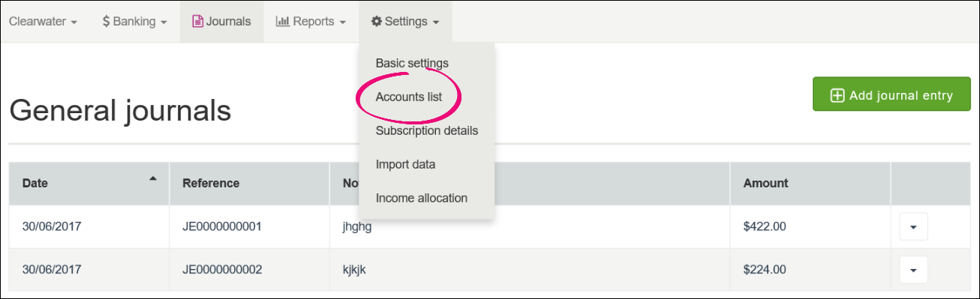Click the plus icon on Add journal entry

pyautogui.click(x=837, y=95)
